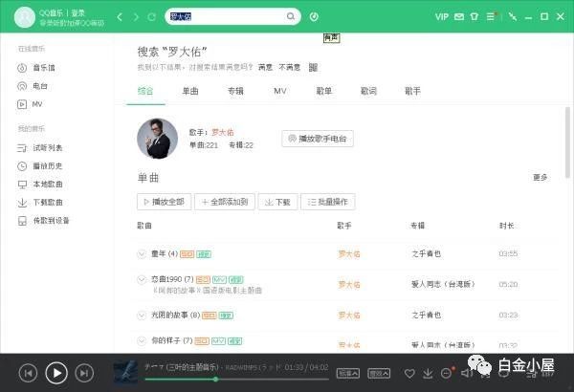Expand versions of song 童年
This screenshot has width=574, height=392.
(x=142, y=253)
